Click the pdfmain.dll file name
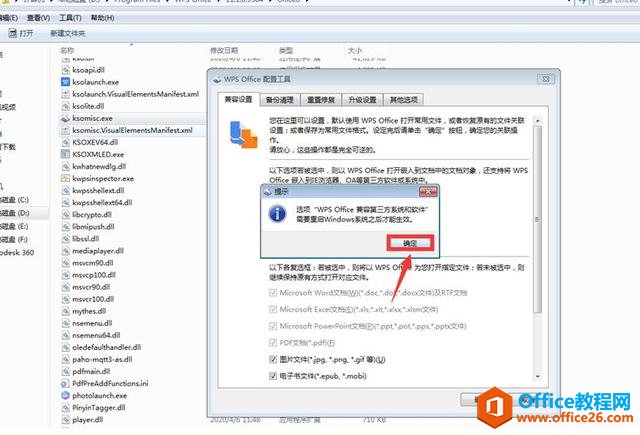Image resolution: width=640 pixels, height=435 pixels. (91, 371)
